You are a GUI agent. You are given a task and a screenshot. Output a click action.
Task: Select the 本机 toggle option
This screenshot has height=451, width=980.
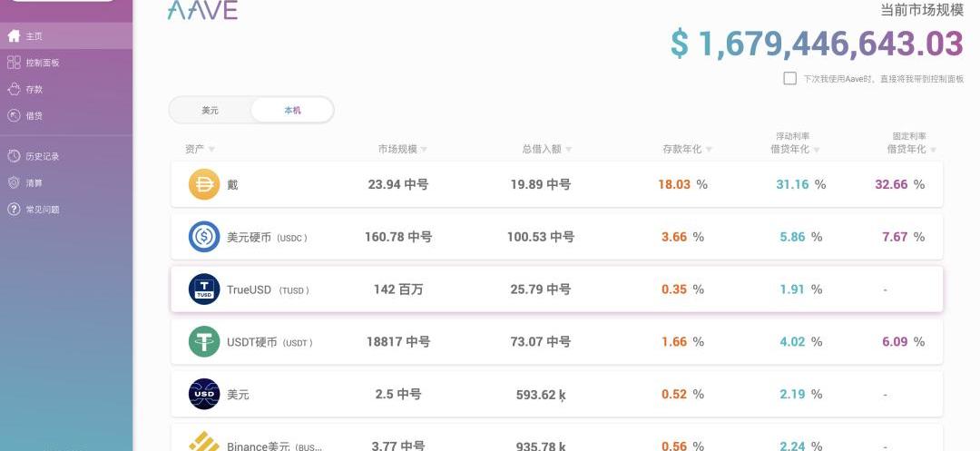(x=292, y=110)
